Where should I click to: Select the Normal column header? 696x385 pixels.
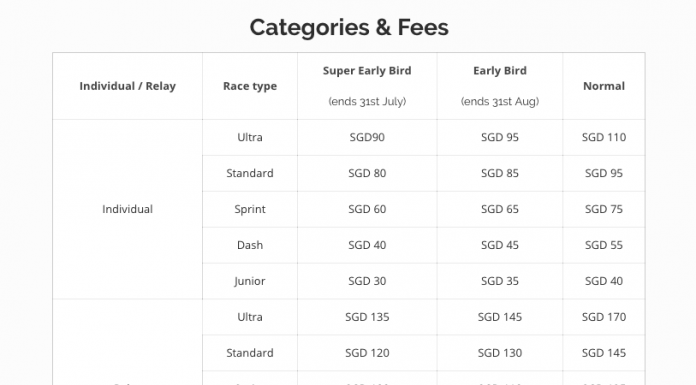(x=604, y=86)
